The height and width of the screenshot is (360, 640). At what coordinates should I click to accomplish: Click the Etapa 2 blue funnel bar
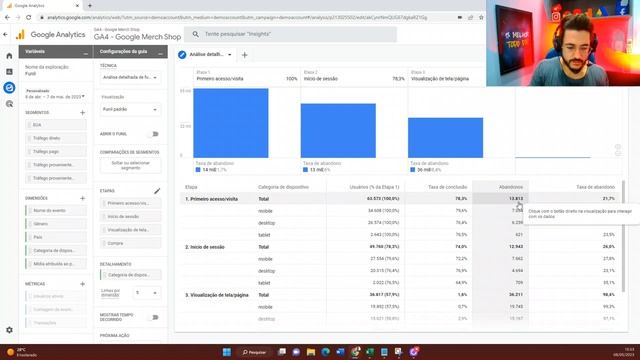(x=338, y=131)
